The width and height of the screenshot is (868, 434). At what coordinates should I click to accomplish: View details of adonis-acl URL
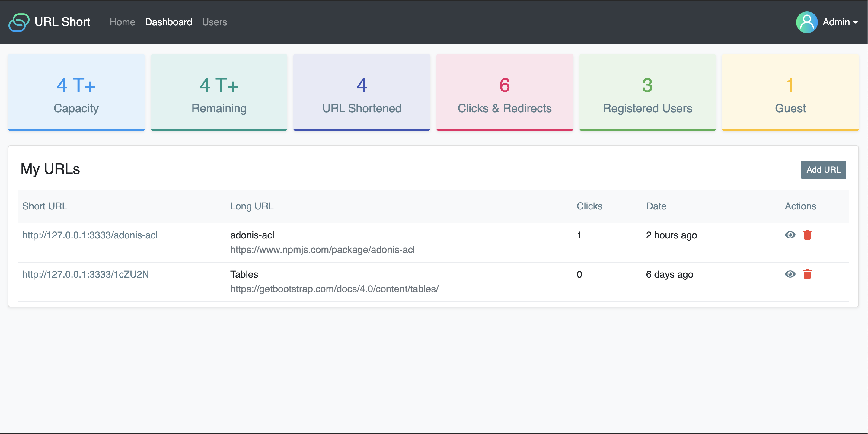[x=790, y=235]
